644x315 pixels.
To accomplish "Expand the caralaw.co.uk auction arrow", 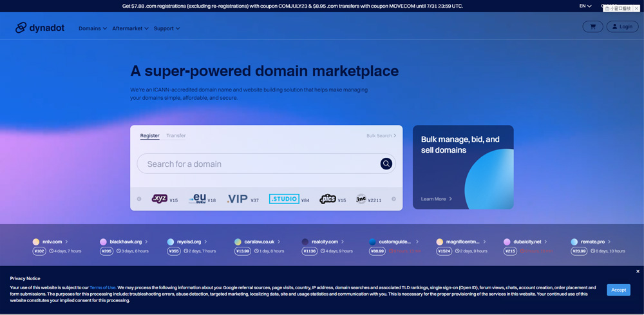I will pyautogui.click(x=279, y=242).
